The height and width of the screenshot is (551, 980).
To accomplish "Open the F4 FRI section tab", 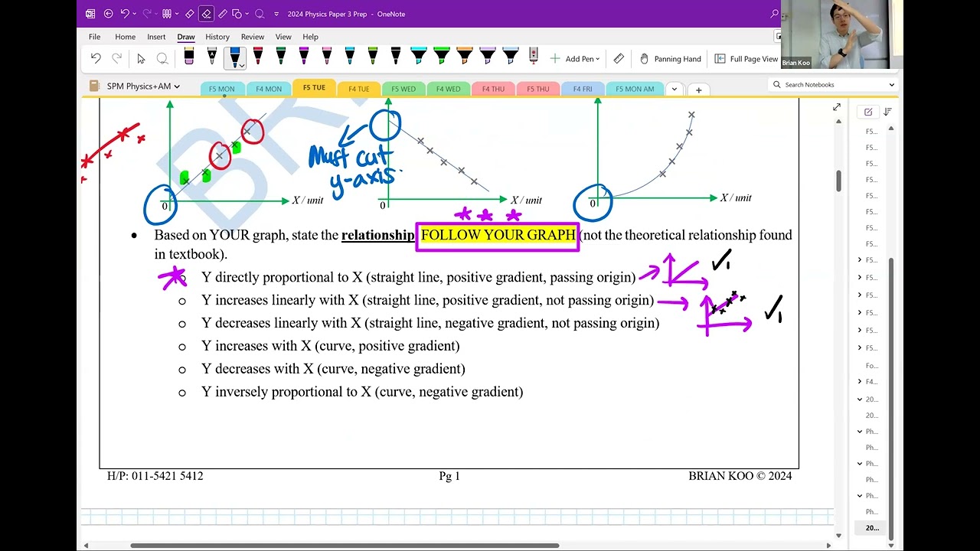I will [x=583, y=89].
